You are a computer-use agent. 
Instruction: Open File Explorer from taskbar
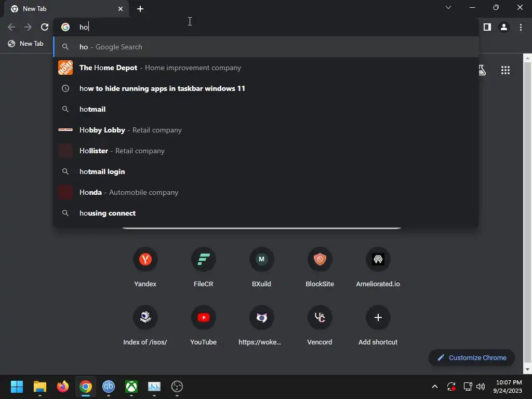click(39, 387)
